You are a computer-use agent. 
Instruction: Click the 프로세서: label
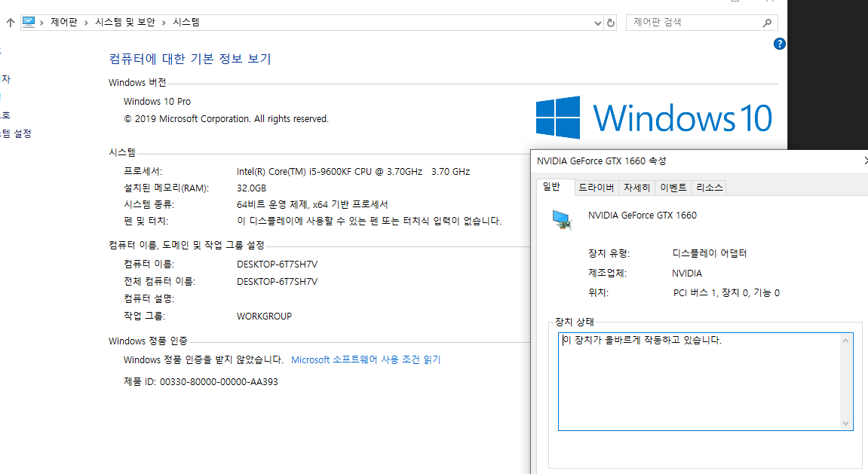pyautogui.click(x=143, y=172)
